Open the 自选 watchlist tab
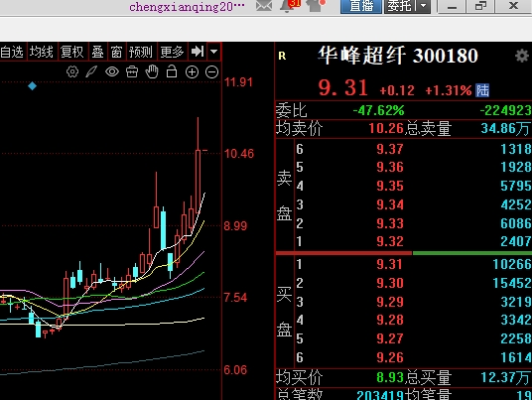532x400 pixels. pyautogui.click(x=13, y=52)
